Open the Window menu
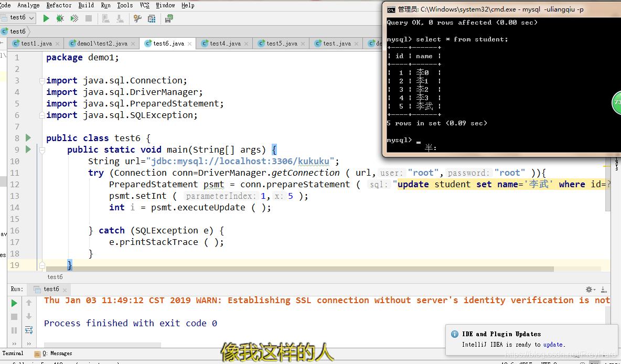This screenshot has height=364, width=621. [x=165, y=5]
